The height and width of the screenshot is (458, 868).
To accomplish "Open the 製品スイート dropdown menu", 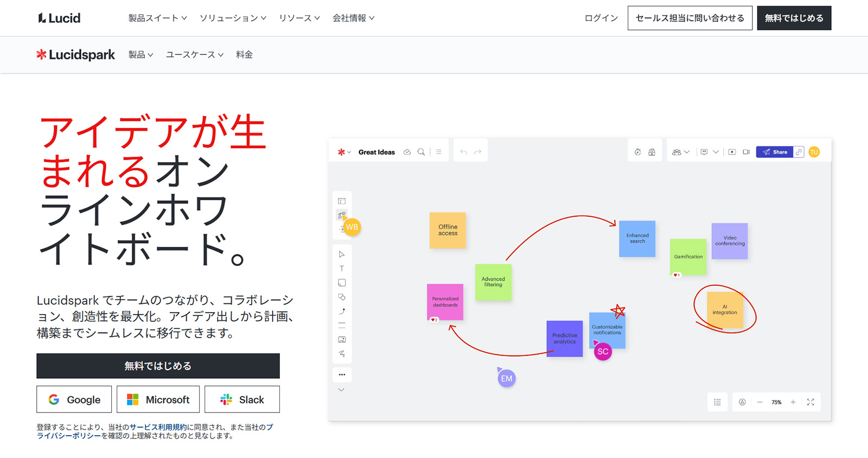I will coord(158,18).
